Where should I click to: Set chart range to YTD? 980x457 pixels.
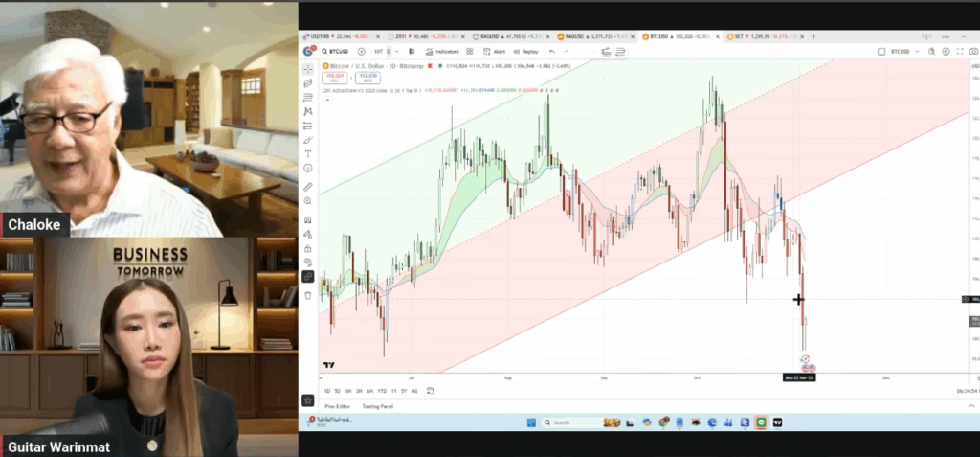point(382,391)
